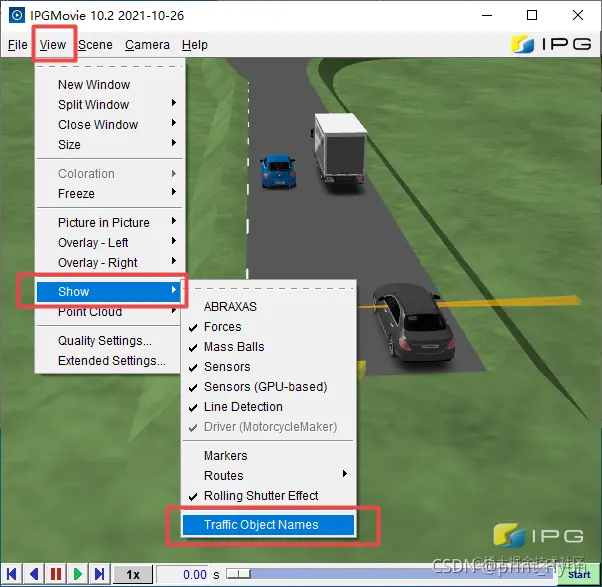Toggle the Forces checkbox item

[268, 327]
